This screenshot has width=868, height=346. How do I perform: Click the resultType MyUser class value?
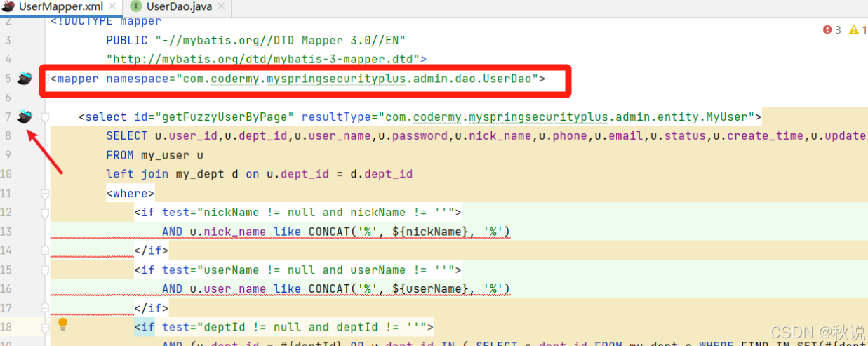click(566, 117)
